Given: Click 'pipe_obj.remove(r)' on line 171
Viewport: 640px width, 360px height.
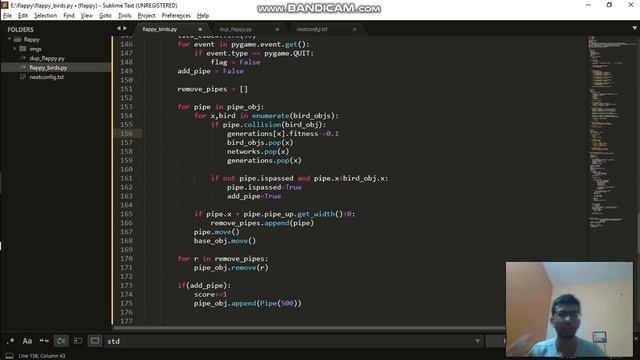Looking at the screenshot, I should [x=231, y=268].
